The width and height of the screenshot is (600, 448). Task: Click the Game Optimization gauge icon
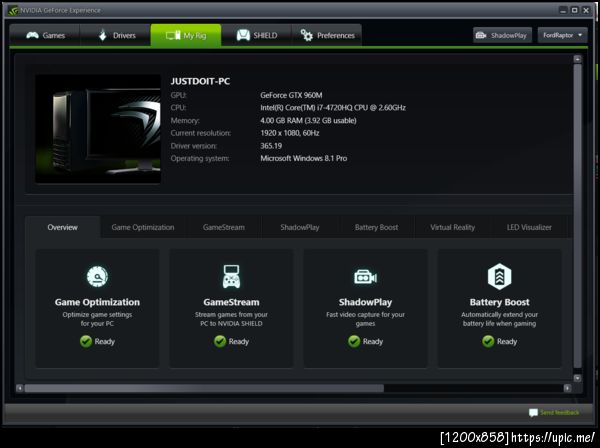click(x=97, y=276)
